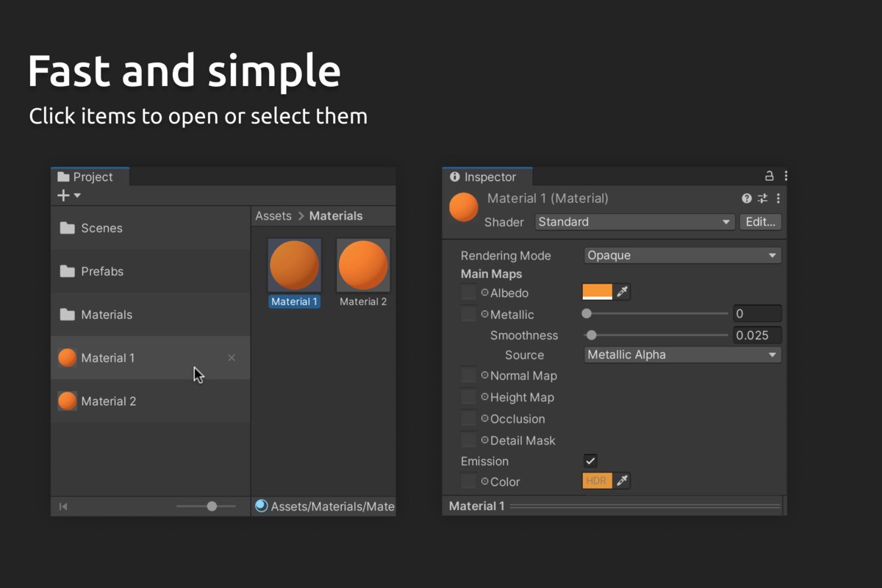This screenshot has height=588, width=882.
Task: Select the Material 2 favorite row
Action: tap(150, 401)
